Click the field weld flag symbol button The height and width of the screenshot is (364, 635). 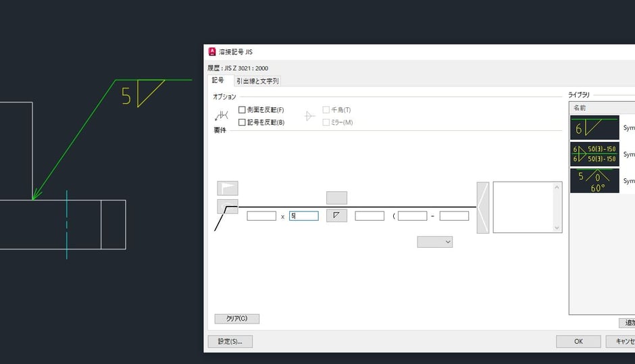click(228, 188)
